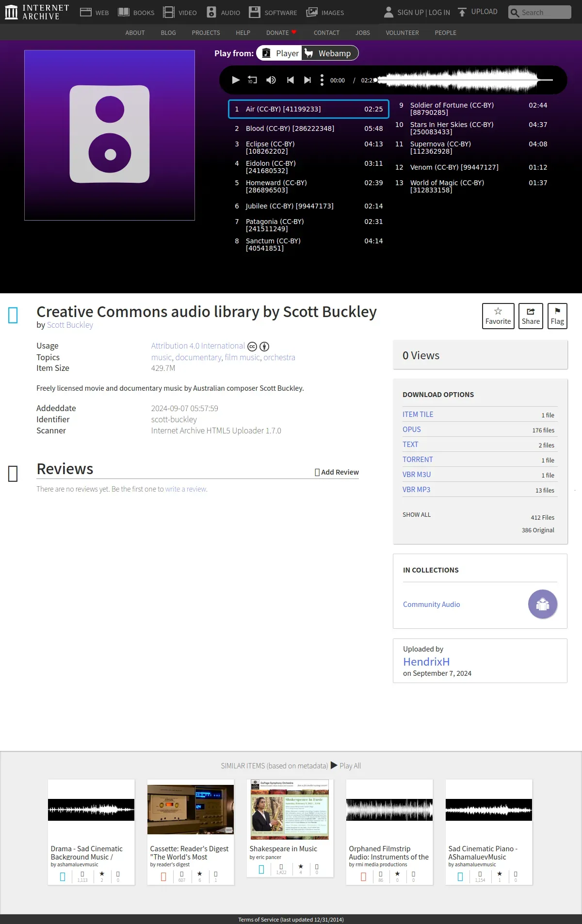The height and width of the screenshot is (924, 582).
Task: Download the TORRENT file
Action: click(x=418, y=460)
